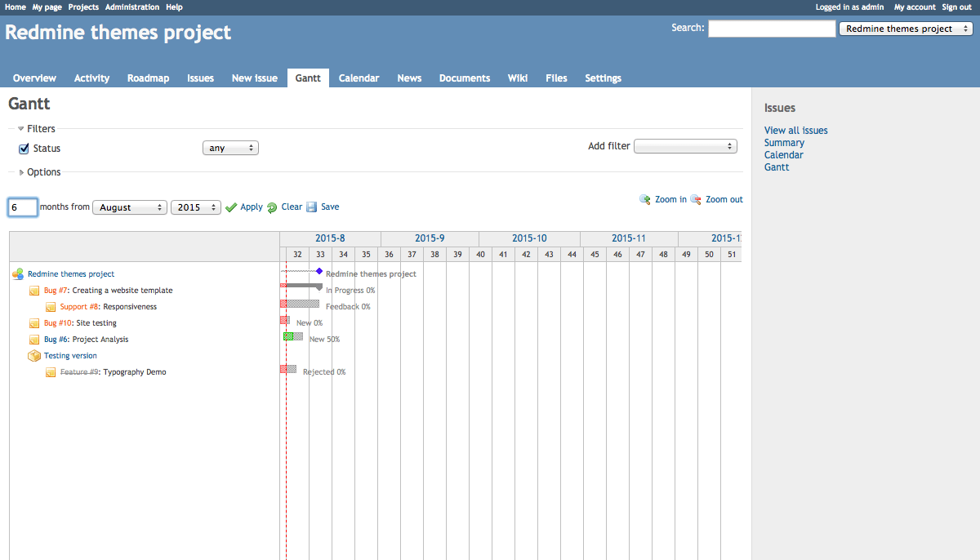This screenshot has height=560, width=980.
Task: Collapse the Filters section
Action: point(37,129)
